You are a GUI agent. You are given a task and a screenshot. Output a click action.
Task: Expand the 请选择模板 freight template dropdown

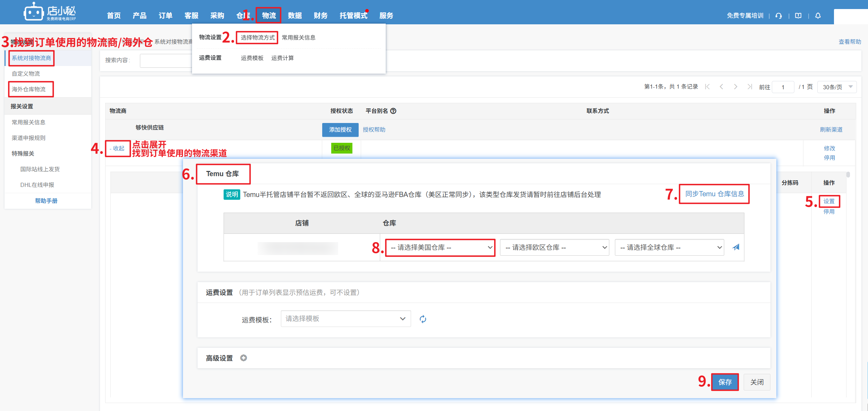[x=345, y=319]
